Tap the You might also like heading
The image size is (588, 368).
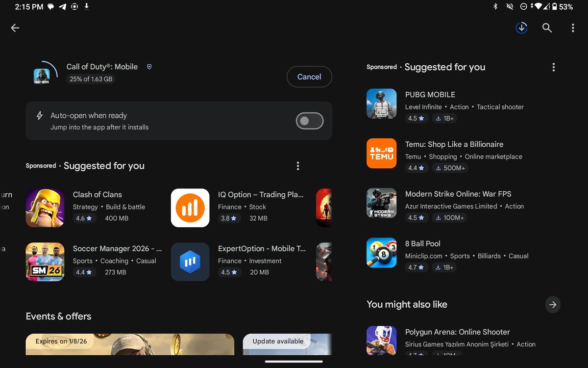coord(407,304)
